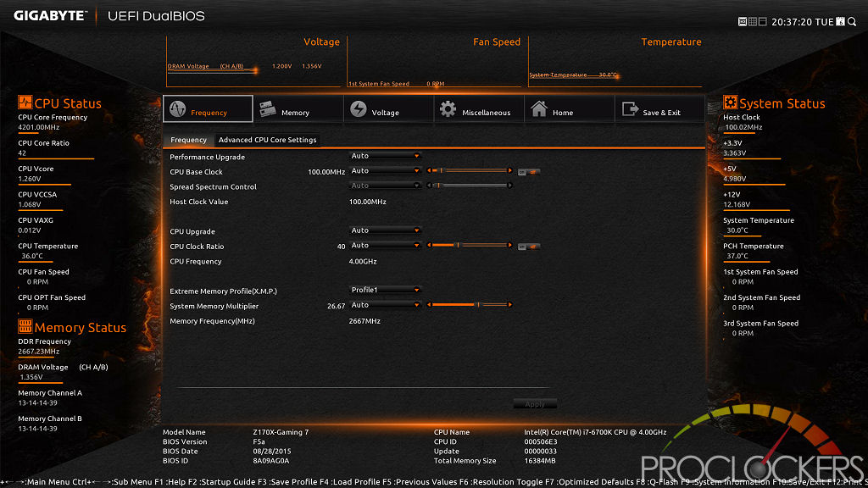The image size is (868, 488).
Task: Click the Voltage lightning bolt icon
Action: pyautogui.click(x=359, y=109)
